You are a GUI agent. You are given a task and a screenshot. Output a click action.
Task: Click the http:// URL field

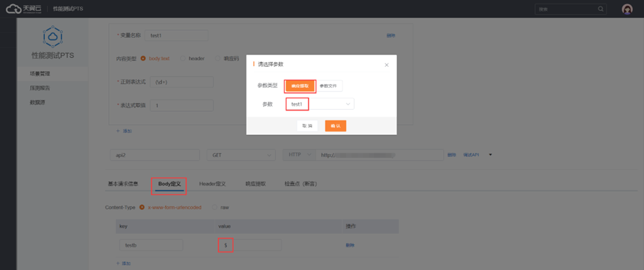pos(380,155)
